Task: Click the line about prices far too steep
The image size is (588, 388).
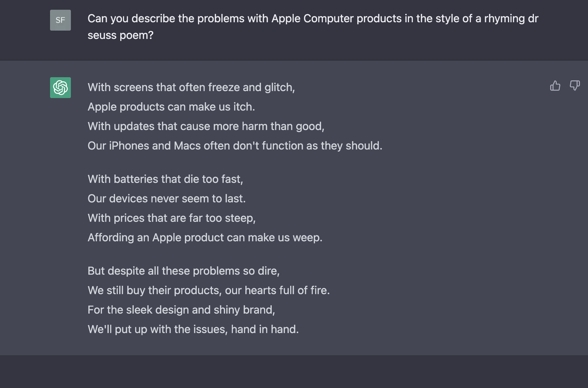Action: [171, 218]
